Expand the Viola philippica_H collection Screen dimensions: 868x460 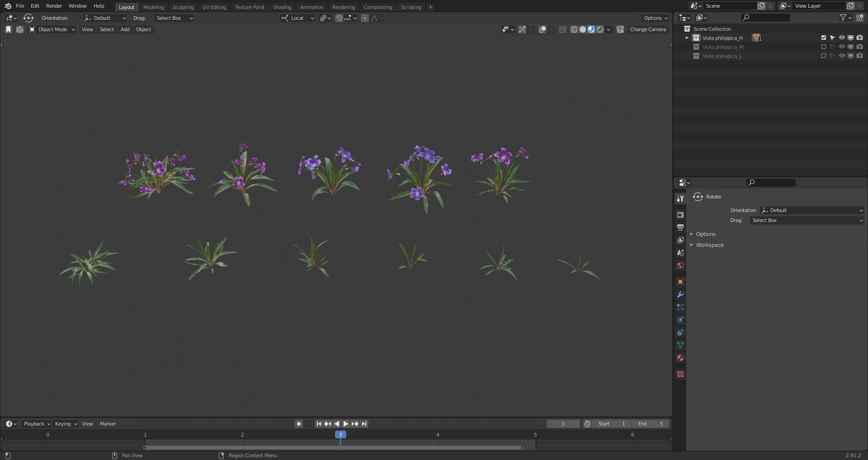pos(687,37)
